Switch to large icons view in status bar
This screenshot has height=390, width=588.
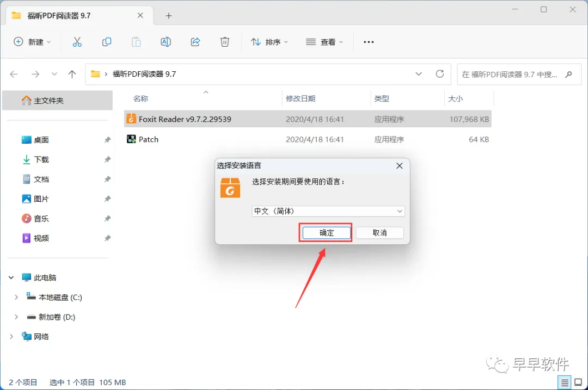(578, 382)
